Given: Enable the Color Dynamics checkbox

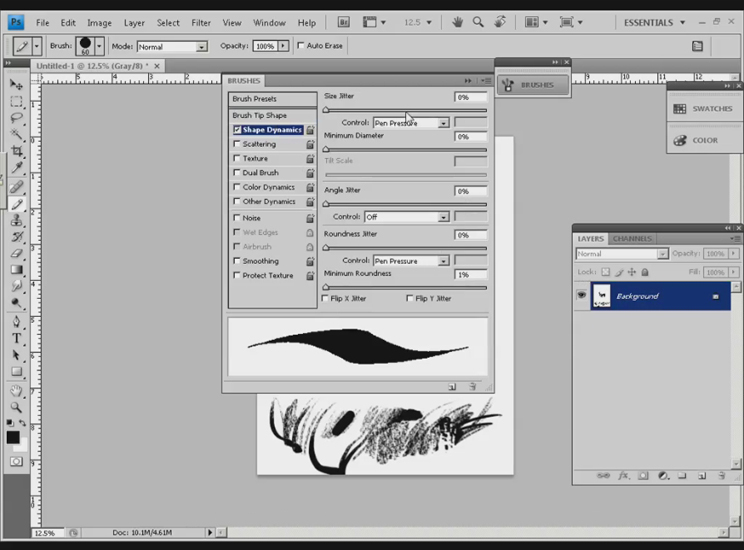Looking at the screenshot, I should (x=237, y=187).
